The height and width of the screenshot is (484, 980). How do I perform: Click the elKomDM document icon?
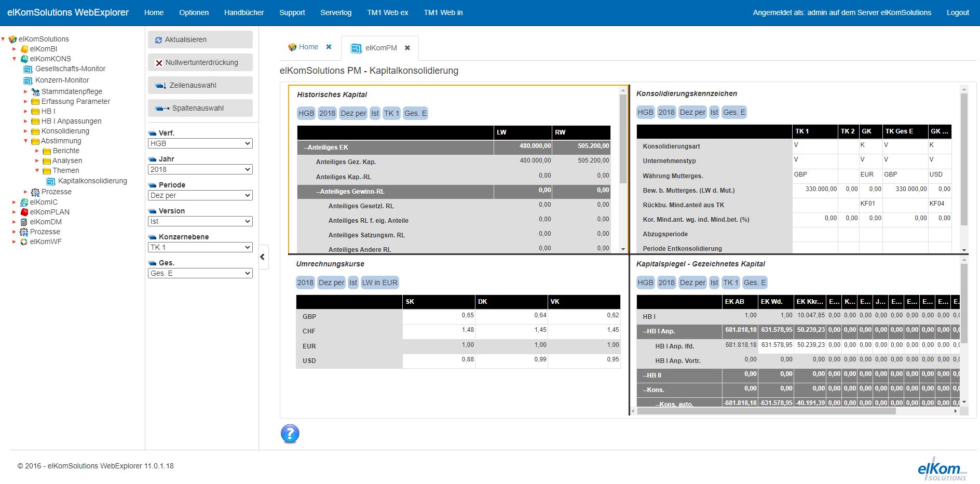click(24, 222)
